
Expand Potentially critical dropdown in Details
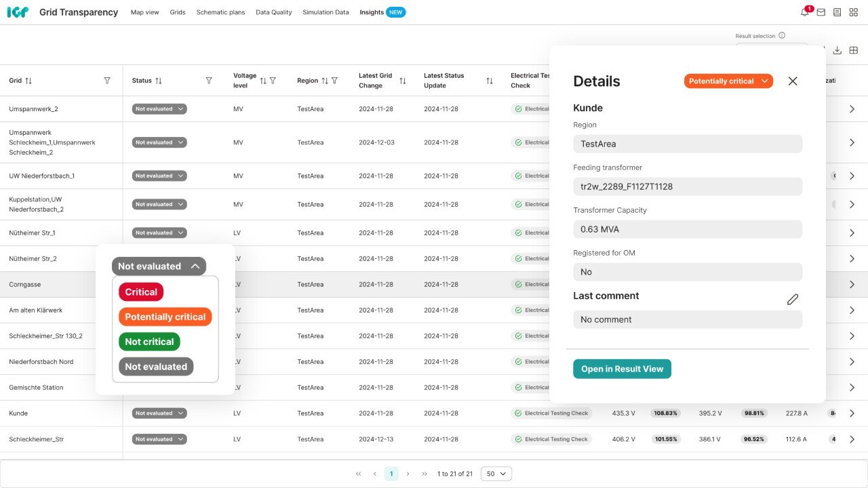(x=728, y=81)
